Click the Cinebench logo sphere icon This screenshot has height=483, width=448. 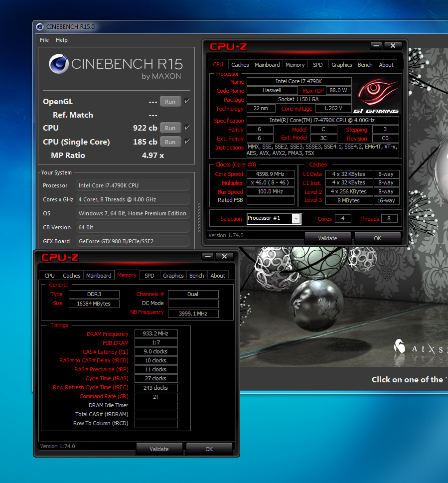pyautogui.click(x=58, y=64)
